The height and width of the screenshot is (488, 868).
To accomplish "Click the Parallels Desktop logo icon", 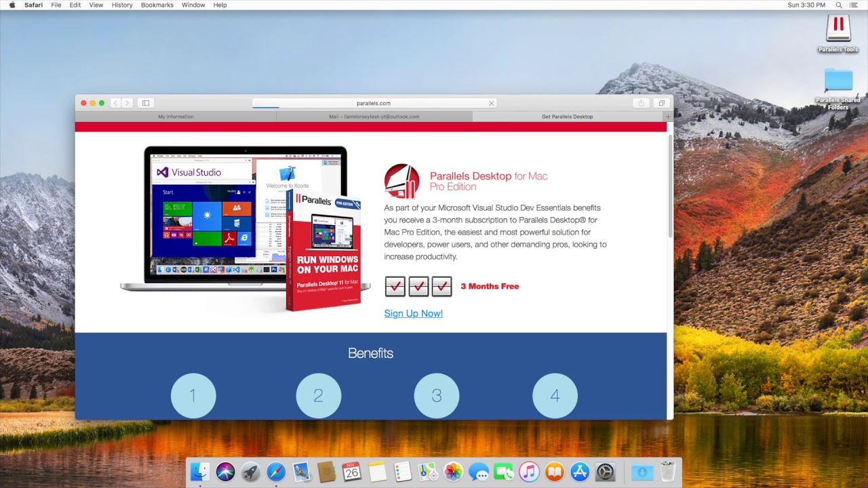I will 401,181.
